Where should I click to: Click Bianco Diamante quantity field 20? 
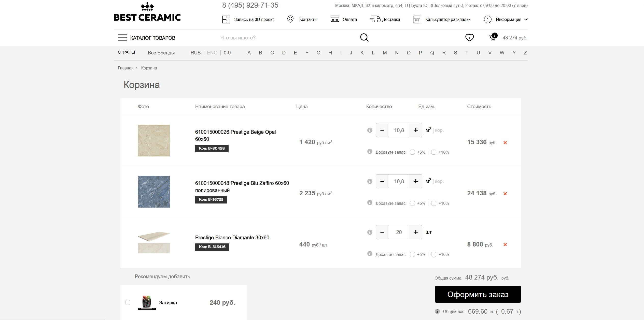click(399, 232)
